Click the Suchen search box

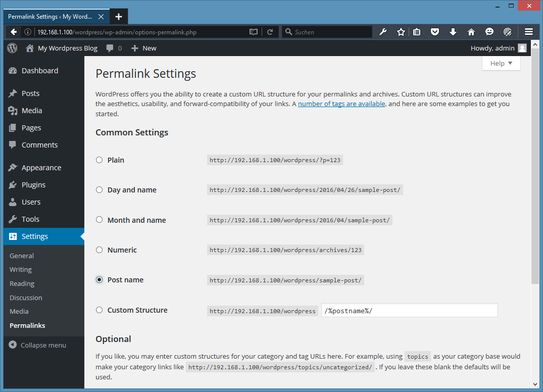pyautogui.click(x=327, y=32)
